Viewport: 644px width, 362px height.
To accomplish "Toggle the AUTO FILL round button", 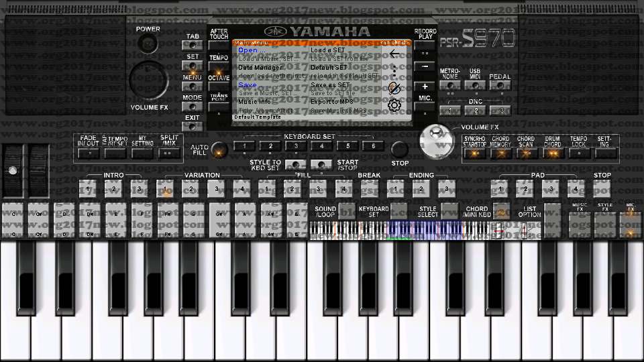I will click(x=219, y=150).
